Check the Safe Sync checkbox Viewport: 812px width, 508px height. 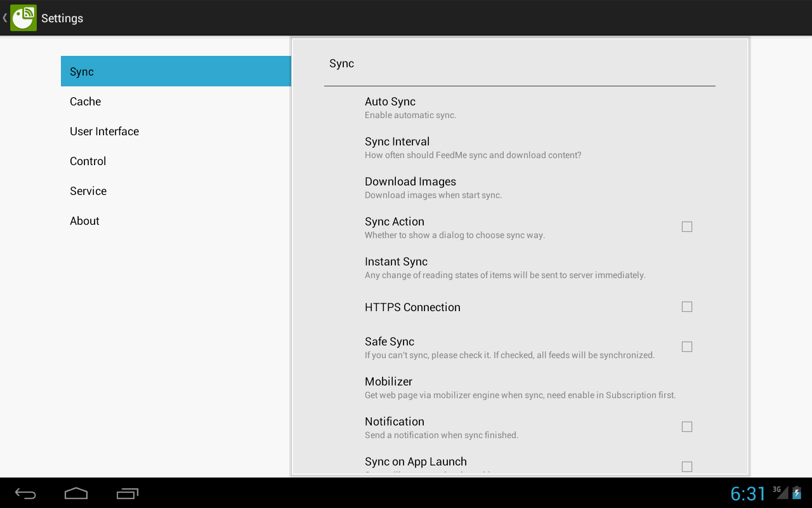point(686,347)
